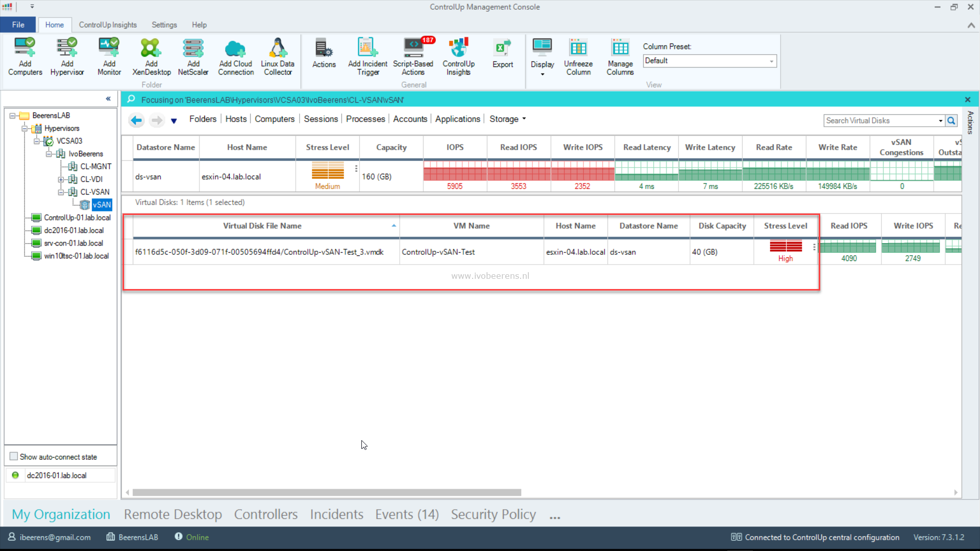Viewport: 980px width, 551px height.
Task: Switch to Settings ribbon tab
Action: tap(164, 25)
